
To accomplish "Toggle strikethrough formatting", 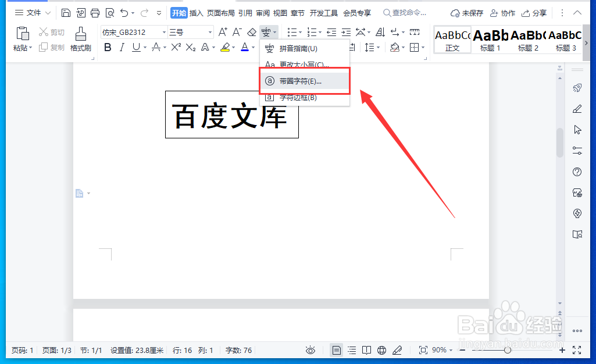I will point(156,48).
